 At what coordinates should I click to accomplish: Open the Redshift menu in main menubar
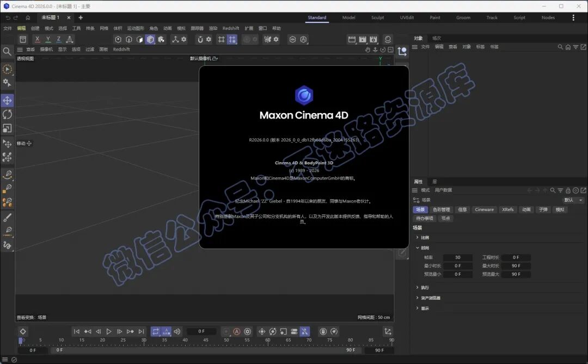click(231, 28)
